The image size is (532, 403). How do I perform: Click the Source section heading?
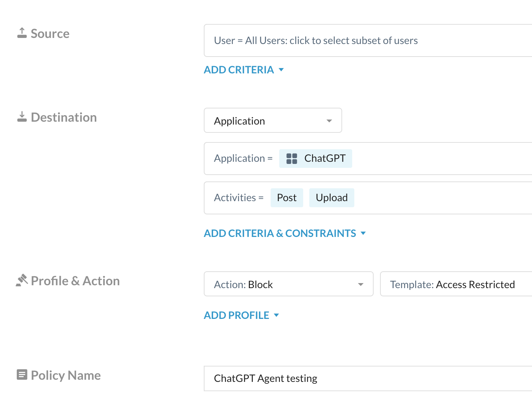50,33
